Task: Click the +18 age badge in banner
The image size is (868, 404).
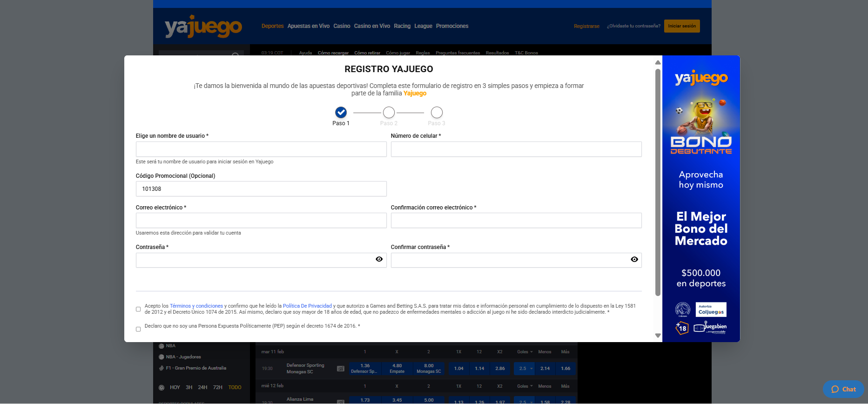Action: click(682, 328)
